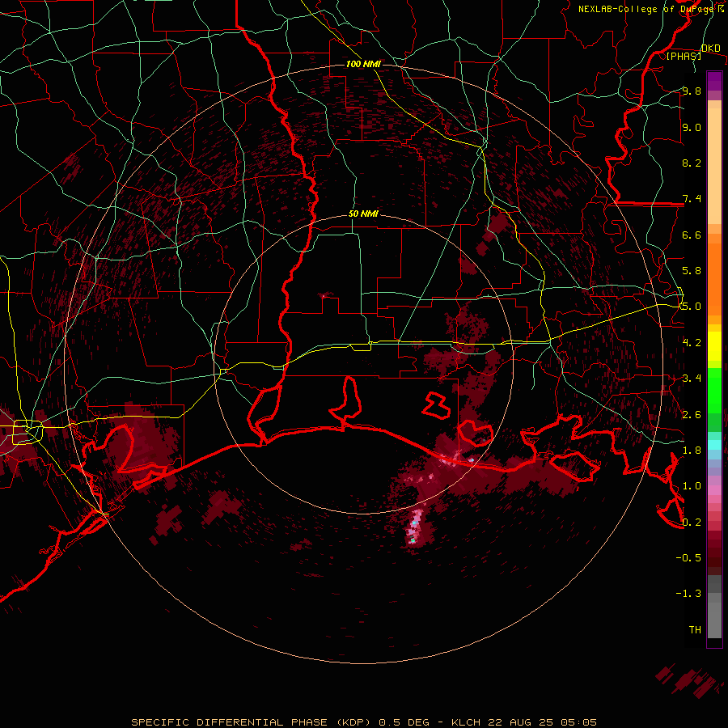Click the 6.6 scale value

[692, 235]
